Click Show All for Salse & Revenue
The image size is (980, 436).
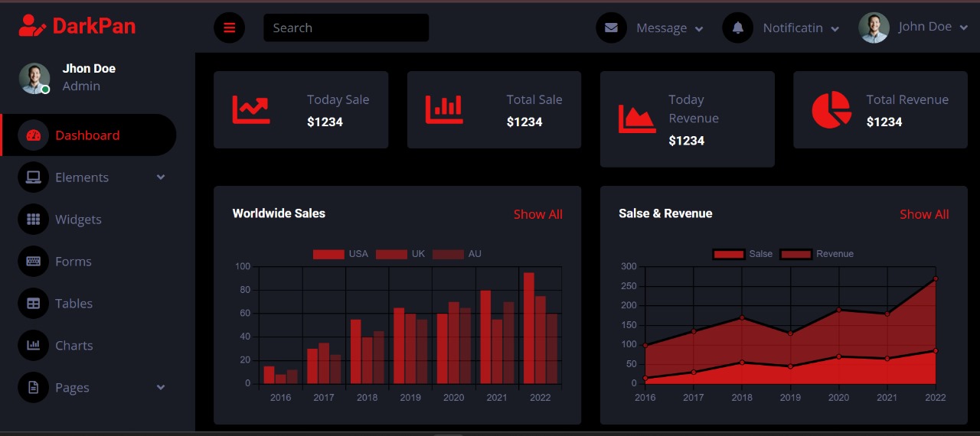point(923,214)
